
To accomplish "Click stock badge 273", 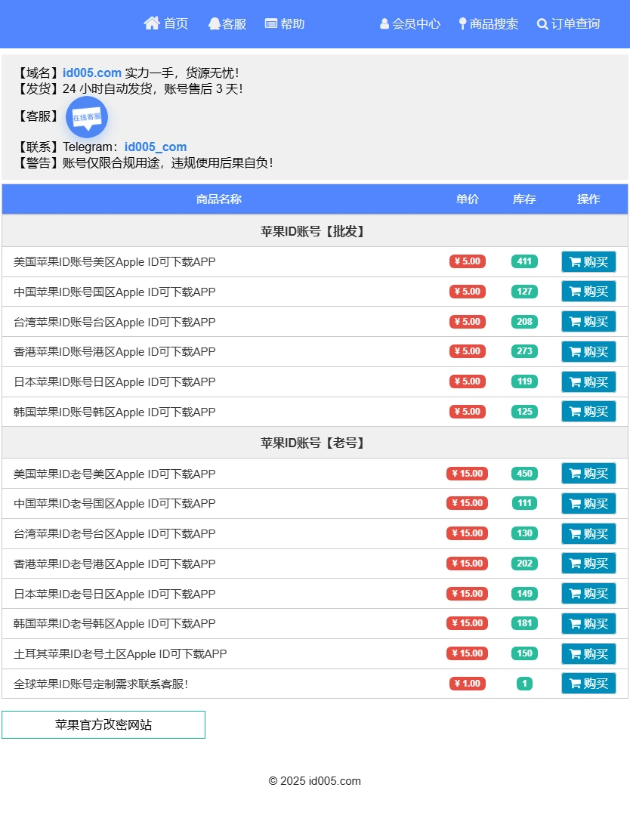I will pos(524,351).
